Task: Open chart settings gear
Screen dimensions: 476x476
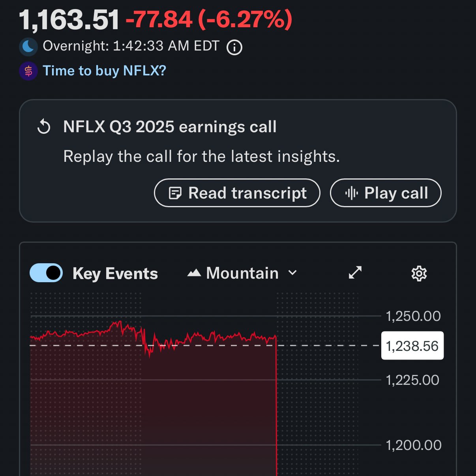Action: [x=419, y=274]
